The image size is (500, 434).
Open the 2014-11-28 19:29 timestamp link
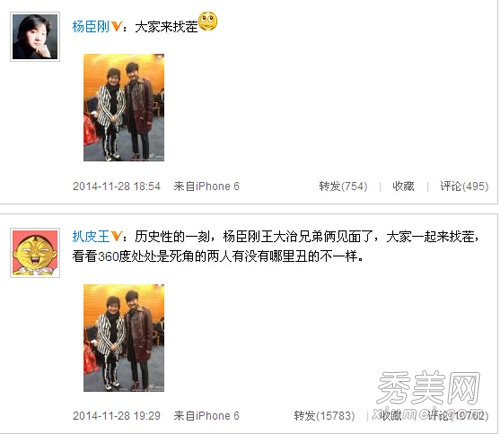point(116,416)
